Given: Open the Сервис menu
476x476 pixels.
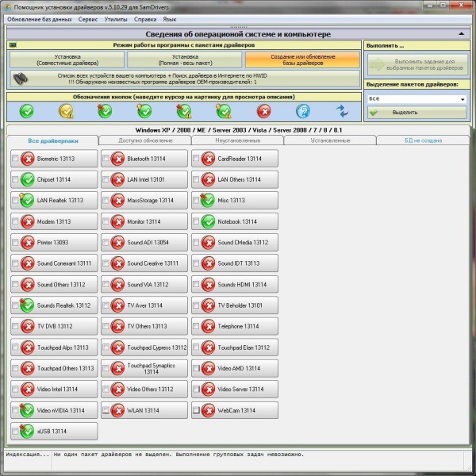Looking at the screenshot, I should pyautogui.click(x=88, y=18).
